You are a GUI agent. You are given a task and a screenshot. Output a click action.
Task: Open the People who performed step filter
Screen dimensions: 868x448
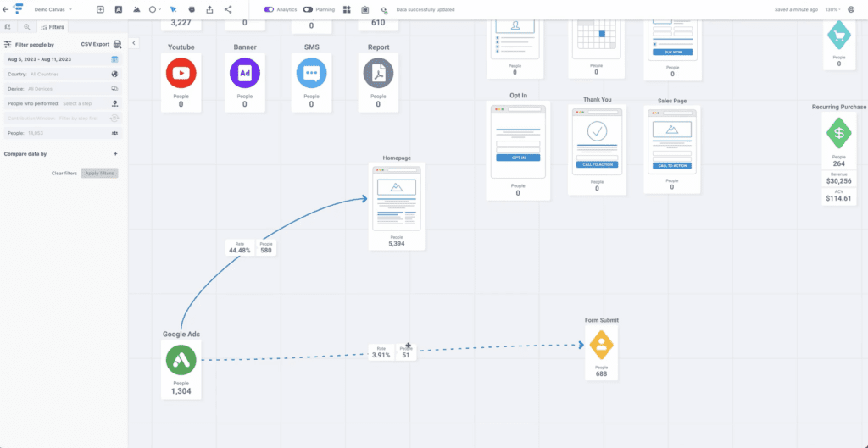pos(64,103)
